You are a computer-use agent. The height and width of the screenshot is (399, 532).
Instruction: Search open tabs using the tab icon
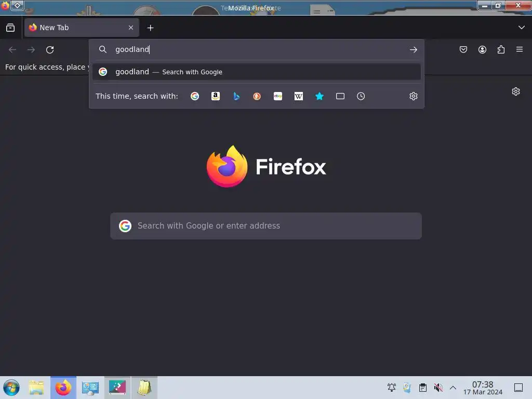click(340, 96)
